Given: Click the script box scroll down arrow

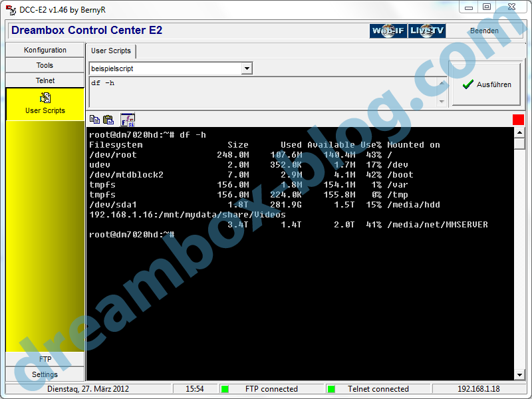Looking at the screenshot, I should 442,102.
